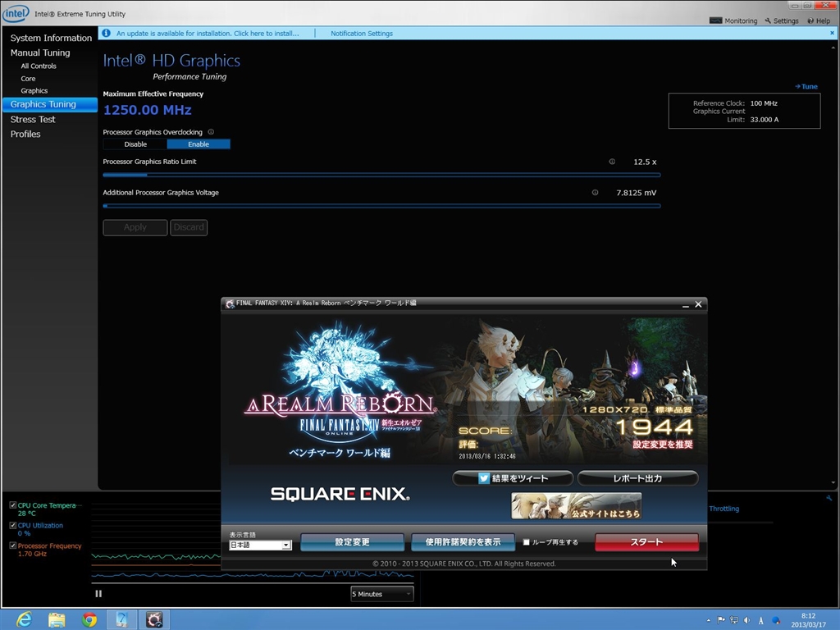Click info icon beside Processor Graphics Overclocking
This screenshot has width=840, height=630.
(211, 132)
